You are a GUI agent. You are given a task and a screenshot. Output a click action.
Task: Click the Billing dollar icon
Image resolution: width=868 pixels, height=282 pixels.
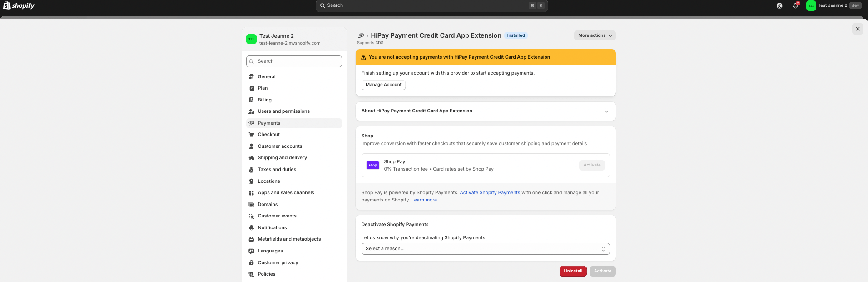pyautogui.click(x=251, y=100)
